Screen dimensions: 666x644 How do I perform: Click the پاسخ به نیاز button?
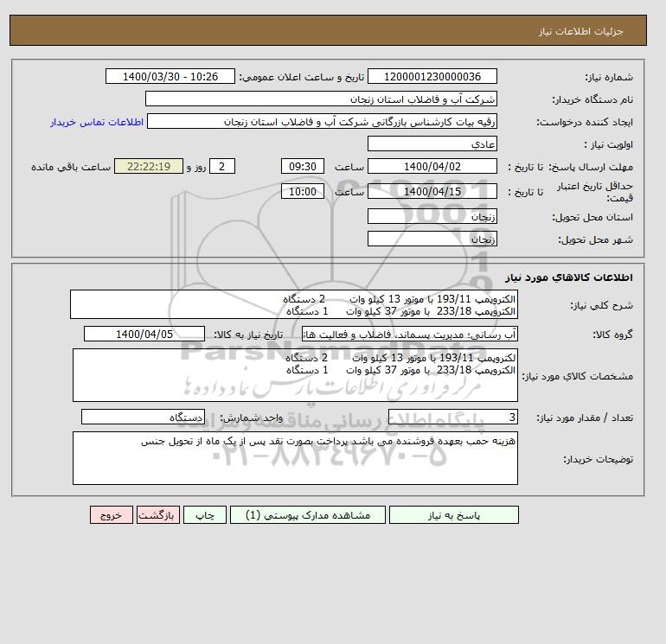coord(453,515)
